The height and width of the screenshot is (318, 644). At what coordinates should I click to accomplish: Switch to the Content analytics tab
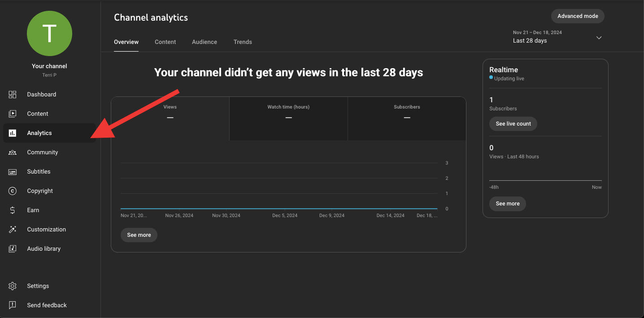point(165,42)
